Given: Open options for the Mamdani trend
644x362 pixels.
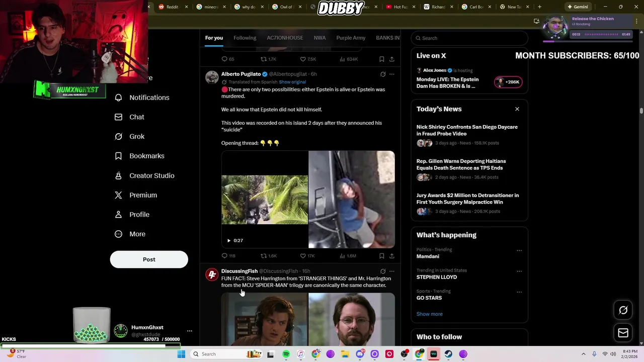Looking at the screenshot, I should click(519, 250).
